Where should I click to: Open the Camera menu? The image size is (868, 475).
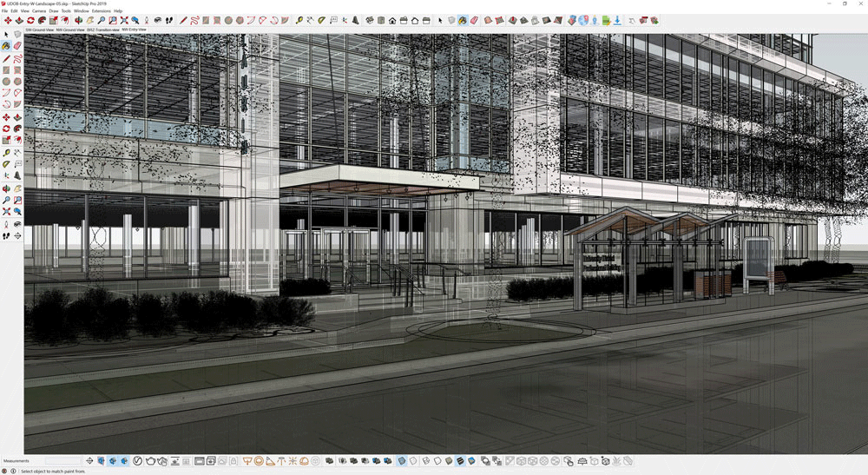pyautogui.click(x=39, y=10)
